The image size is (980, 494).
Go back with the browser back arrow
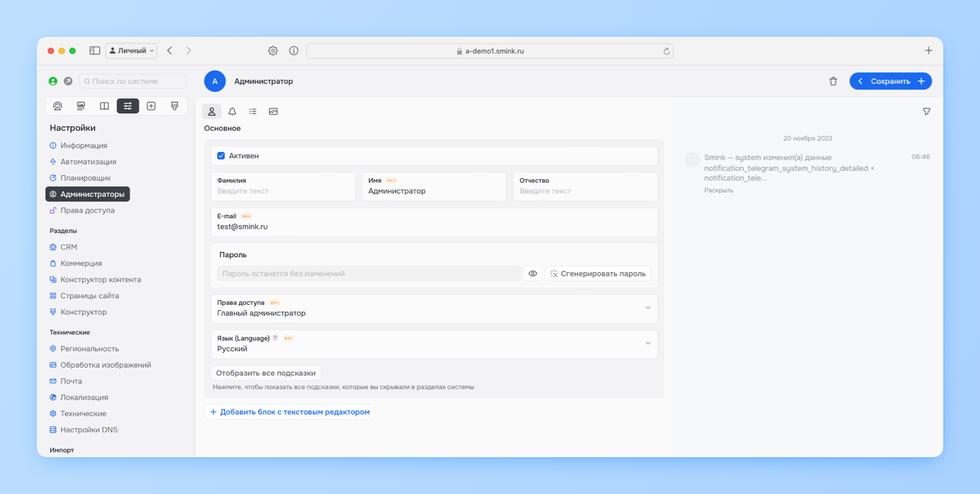click(170, 51)
